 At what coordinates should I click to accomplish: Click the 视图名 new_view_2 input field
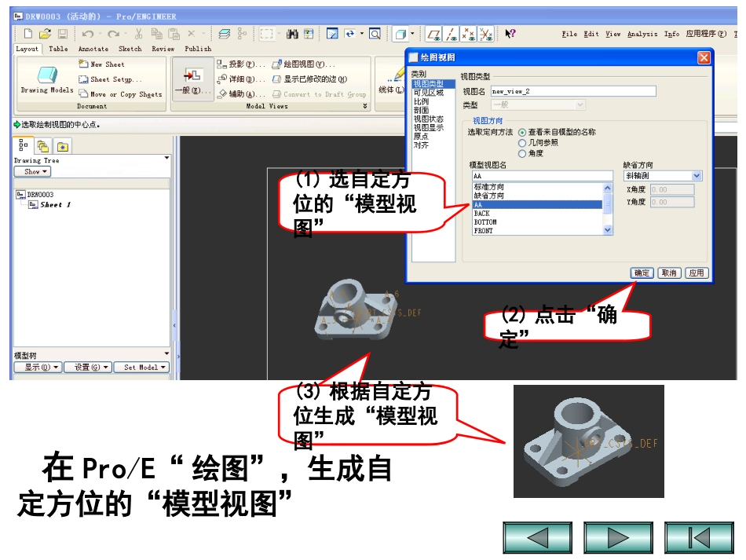(x=573, y=91)
